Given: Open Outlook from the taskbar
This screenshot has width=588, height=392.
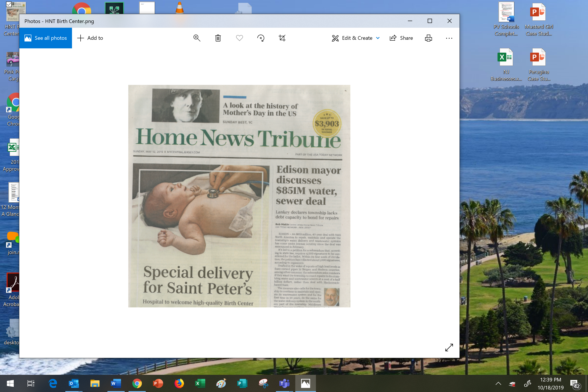Looking at the screenshot, I should click(x=74, y=383).
